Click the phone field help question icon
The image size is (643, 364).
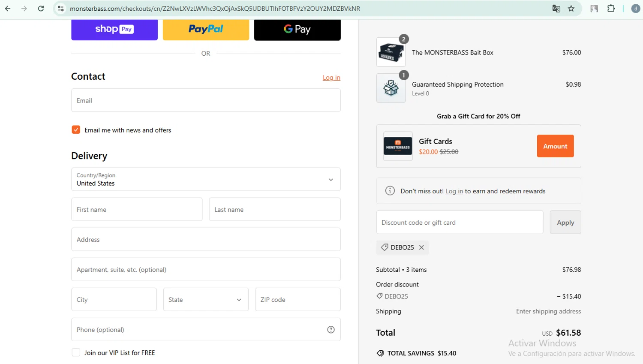point(331,330)
